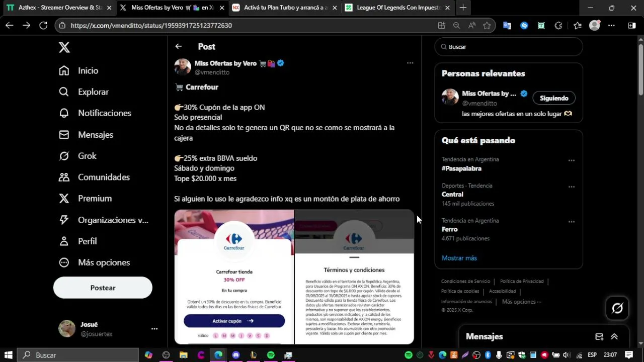
Task: Open Política de cookies link
Action: point(460,291)
